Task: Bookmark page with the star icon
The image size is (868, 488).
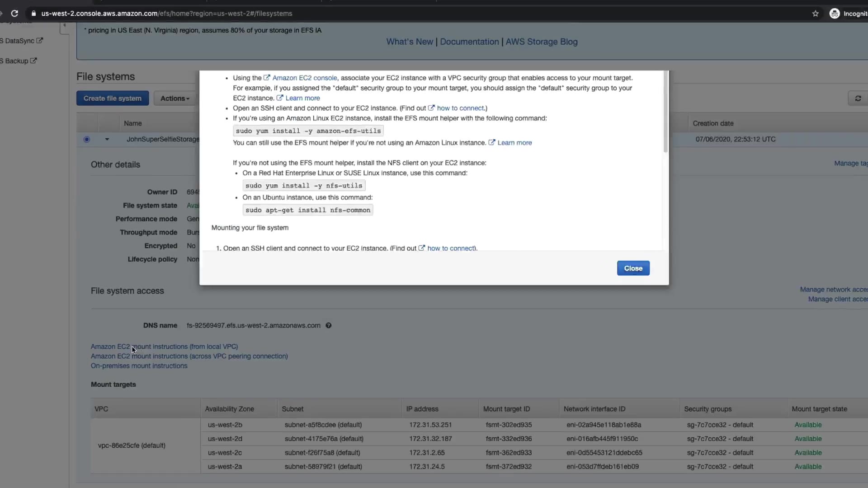Action: 815,14
